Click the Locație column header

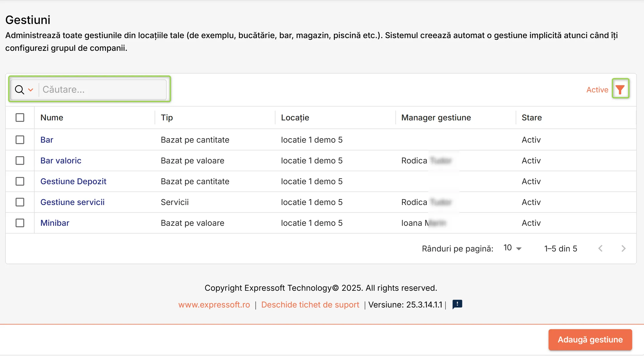[295, 118]
